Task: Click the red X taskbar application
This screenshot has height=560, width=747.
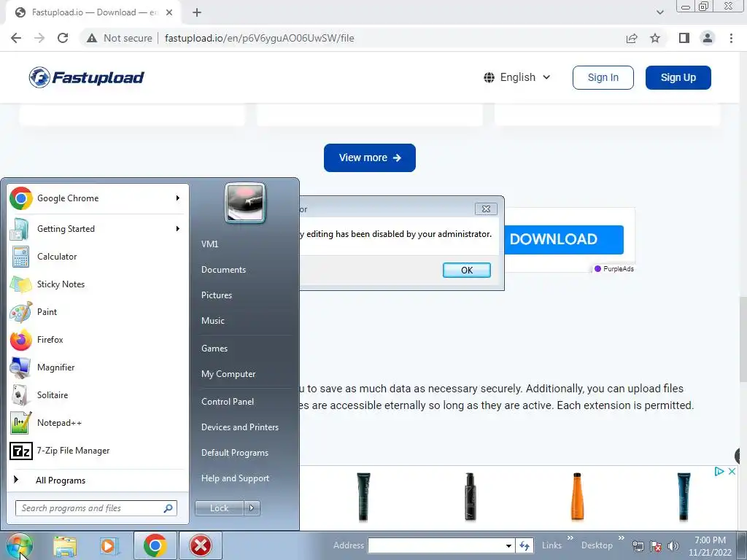Action: (201, 545)
